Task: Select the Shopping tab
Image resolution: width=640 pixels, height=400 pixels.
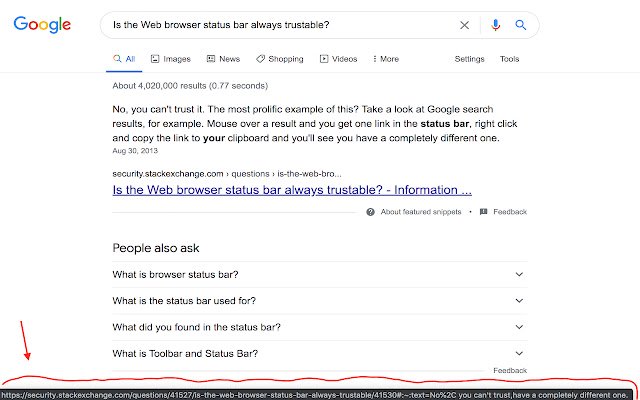Action: click(x=280, y=59)
